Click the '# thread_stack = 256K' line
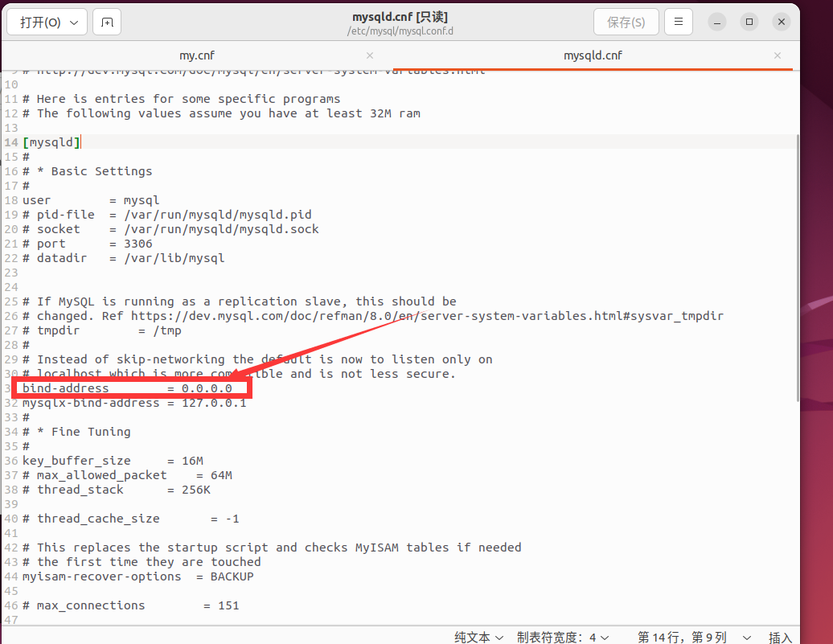The image size is (833, 644). click(117, 490)
